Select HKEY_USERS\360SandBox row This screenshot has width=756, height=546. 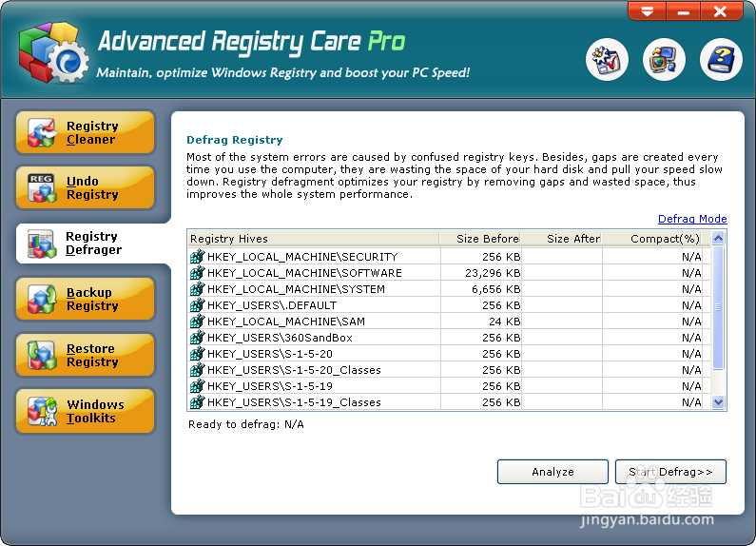coord(449,338)
